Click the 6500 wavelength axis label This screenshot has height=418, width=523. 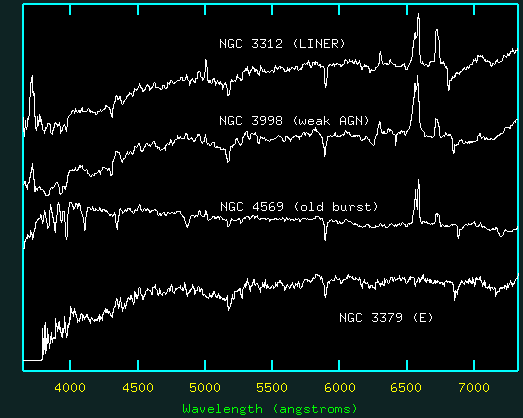(406, 388)
